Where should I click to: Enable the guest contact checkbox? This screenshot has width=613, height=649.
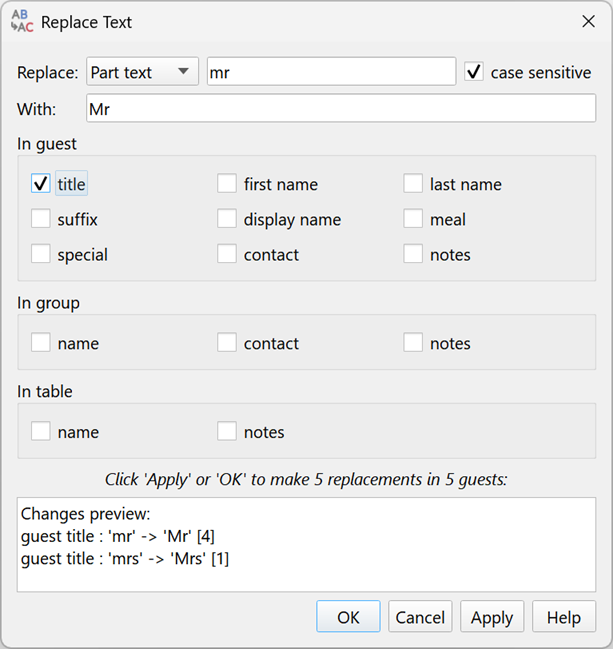click(x=227, y=254)
